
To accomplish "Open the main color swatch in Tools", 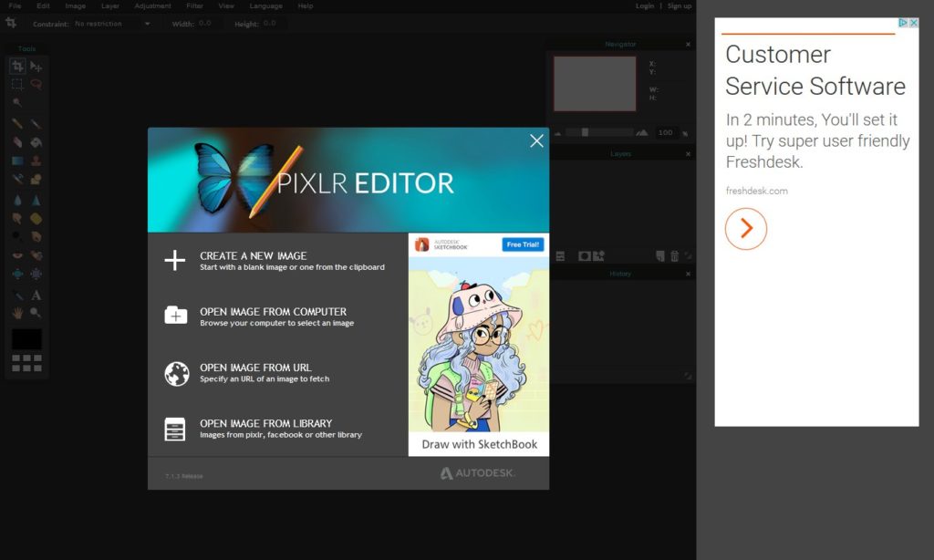I will 26,339.
